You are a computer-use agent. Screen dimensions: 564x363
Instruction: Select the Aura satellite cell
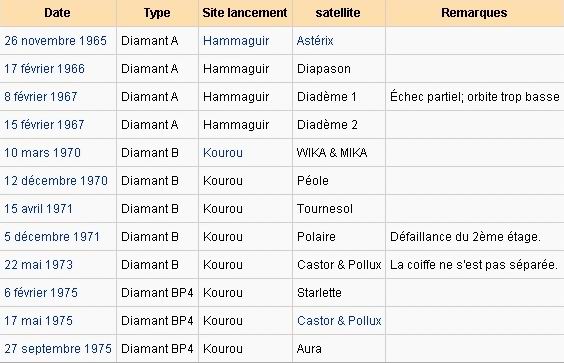click(x=338, y=349)
